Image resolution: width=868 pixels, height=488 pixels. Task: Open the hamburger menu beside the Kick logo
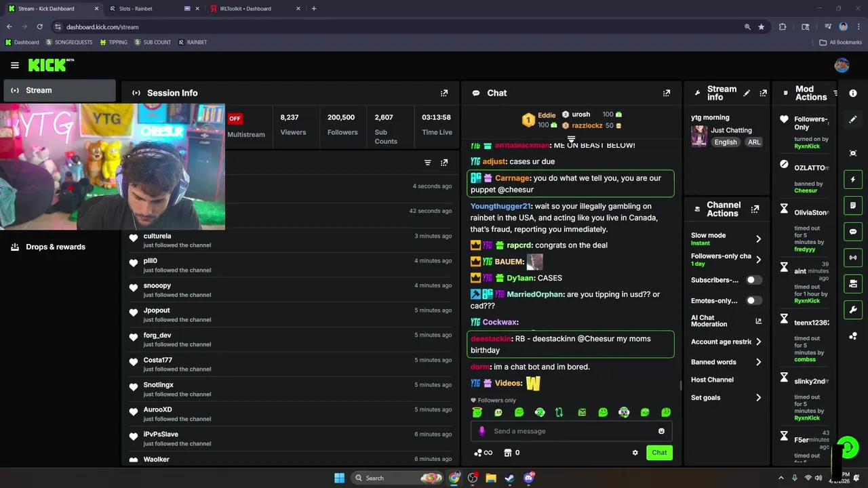click(14, 65)
